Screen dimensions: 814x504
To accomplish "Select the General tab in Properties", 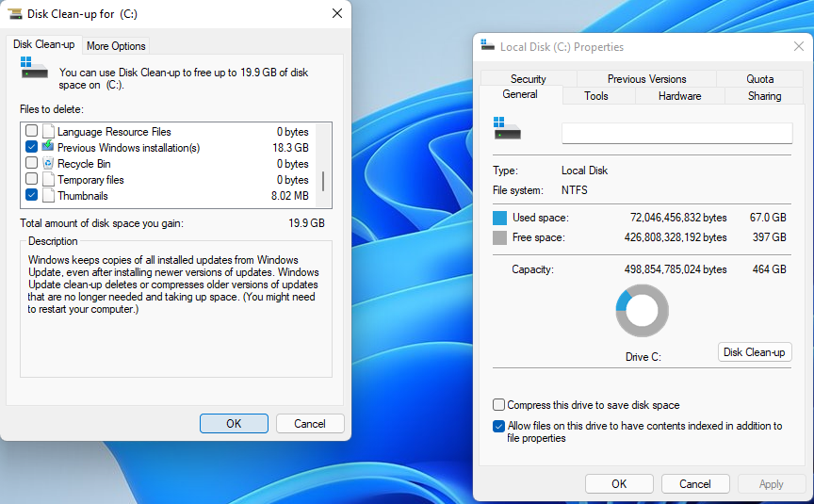I will point(520,94).
